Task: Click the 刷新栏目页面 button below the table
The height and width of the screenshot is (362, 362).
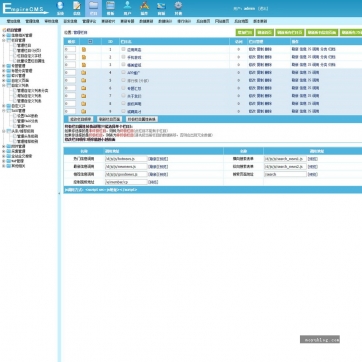Action: pyautogui.click(x=109, y=119)
